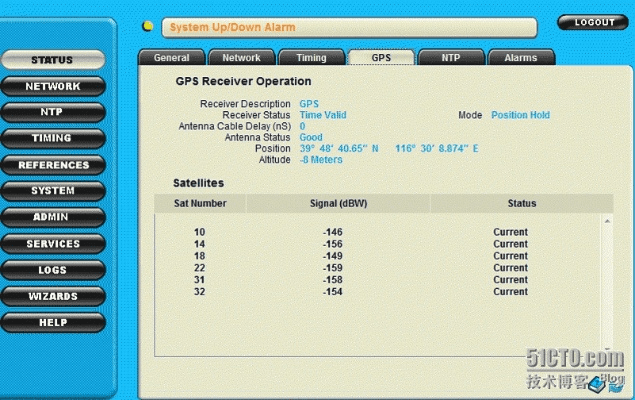Select the NTP tab in status
The image size is (635, 400).
tap(451, 58)
